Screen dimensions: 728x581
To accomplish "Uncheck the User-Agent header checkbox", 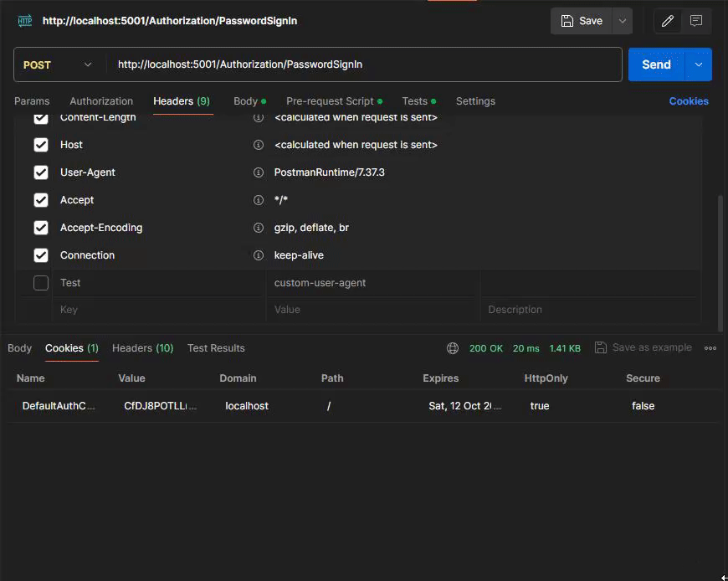I will [41, 172].
